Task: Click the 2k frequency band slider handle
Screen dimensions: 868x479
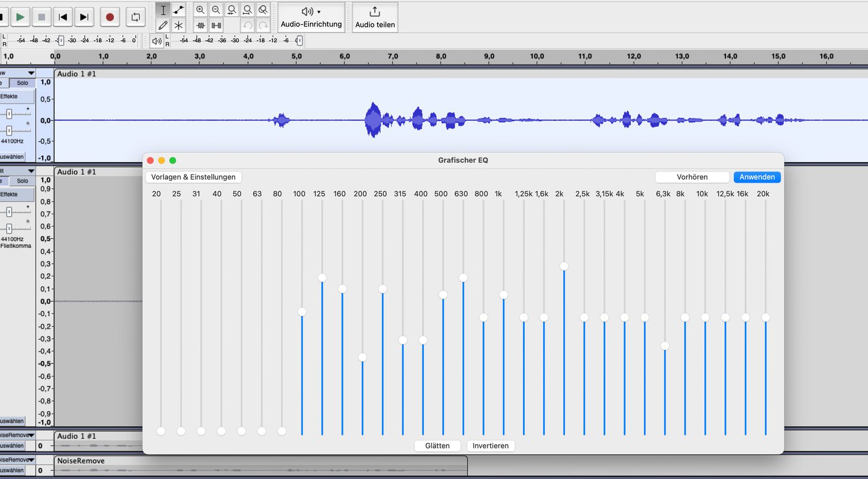Action: click(564, 266)
